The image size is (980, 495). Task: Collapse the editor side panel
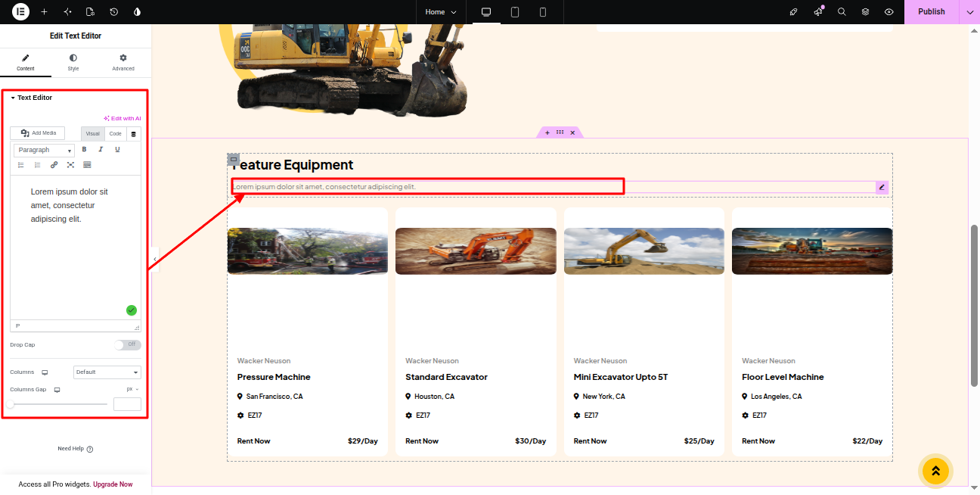(155, 260)
